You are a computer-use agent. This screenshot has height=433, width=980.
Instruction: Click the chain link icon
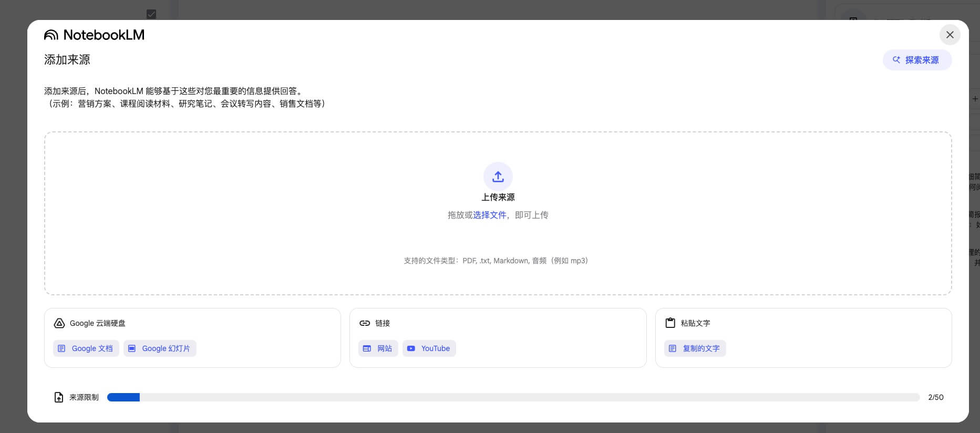[365, 323]
